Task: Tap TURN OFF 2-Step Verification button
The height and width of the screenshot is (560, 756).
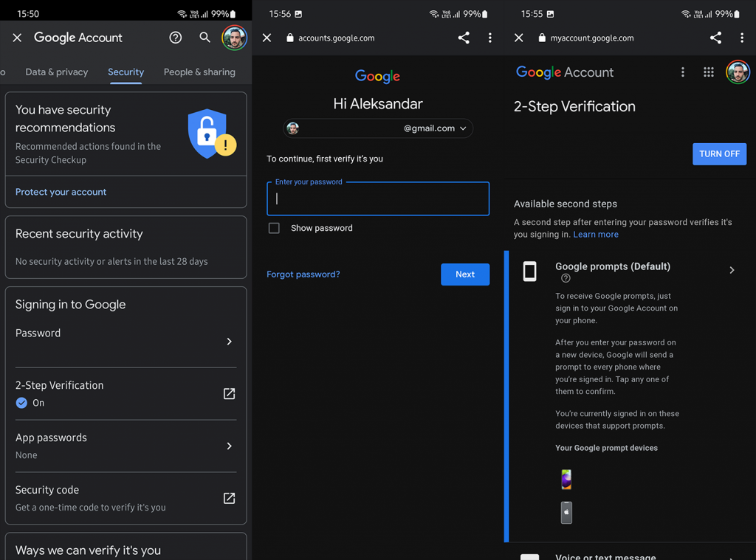Action: pos(719,153)
